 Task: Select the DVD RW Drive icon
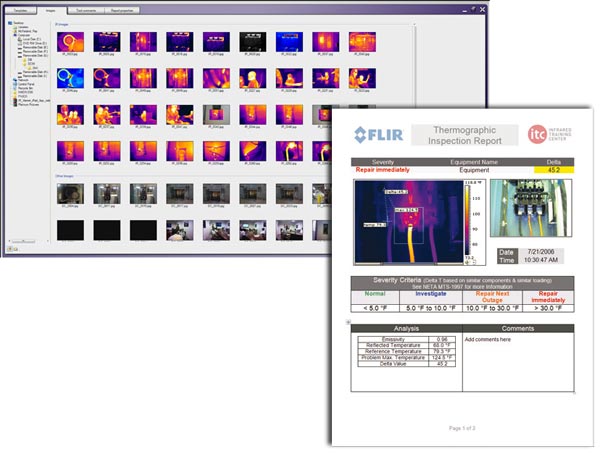20,44
